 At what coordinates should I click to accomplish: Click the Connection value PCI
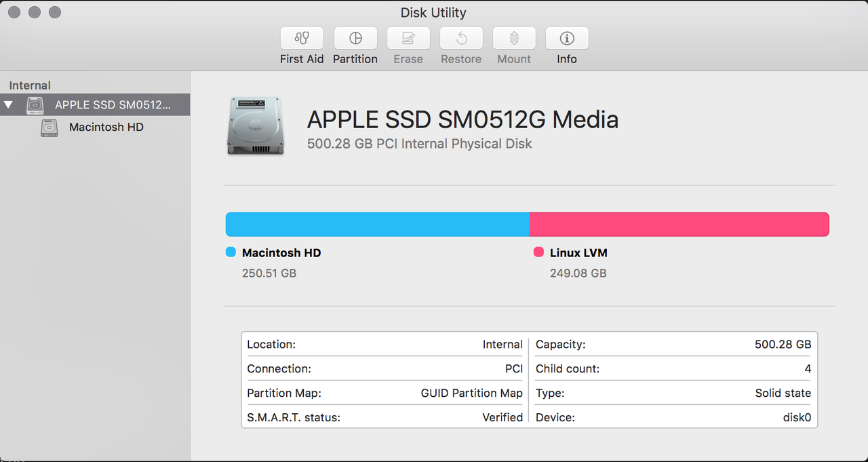click(514, 369)
